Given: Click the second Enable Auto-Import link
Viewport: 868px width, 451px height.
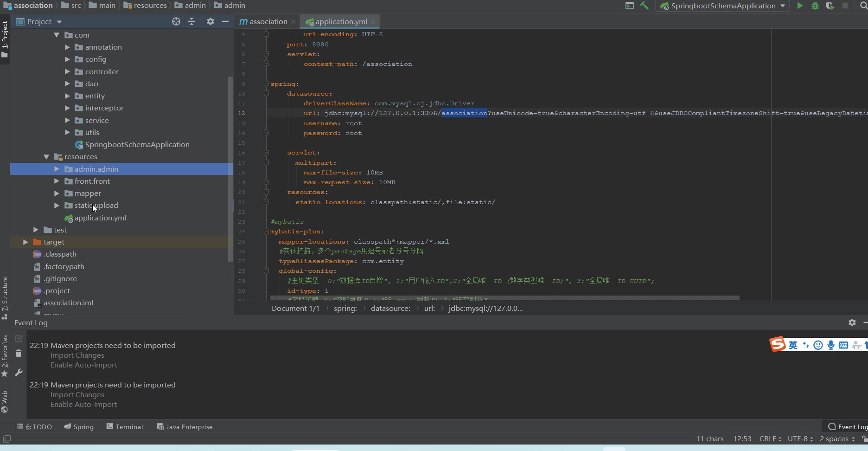Looking at the screenshot, I should (x=83, y=405).
